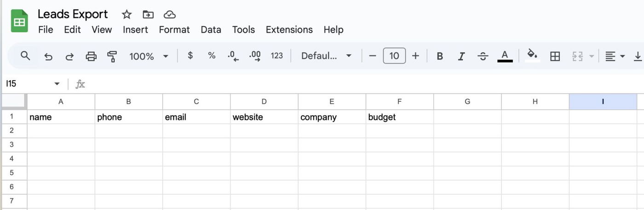644x210 pixels.
Task: Toggle strikethrough formatting
Action: point(483,56)
